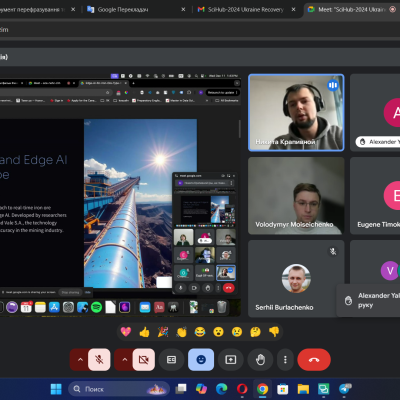Expand audio settings chevron beside microphone
This screenshot has height=400, width=400.
click(80, 360)
